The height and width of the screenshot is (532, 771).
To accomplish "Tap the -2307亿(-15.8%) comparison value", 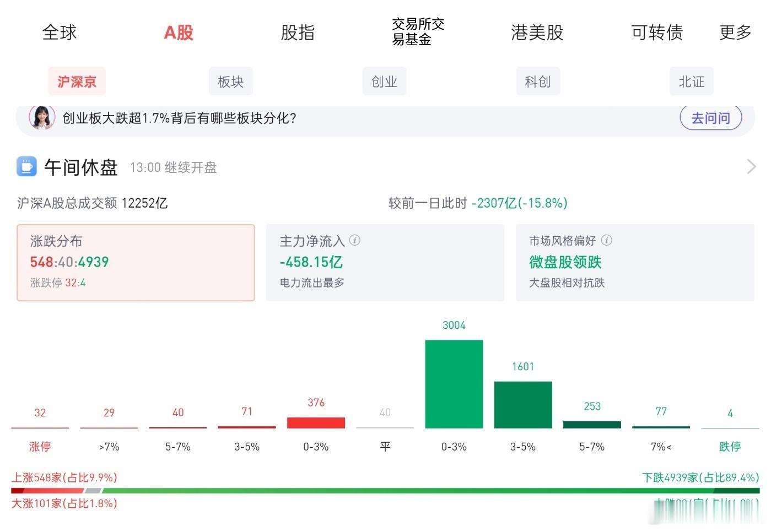I will [x=519, y=203].
